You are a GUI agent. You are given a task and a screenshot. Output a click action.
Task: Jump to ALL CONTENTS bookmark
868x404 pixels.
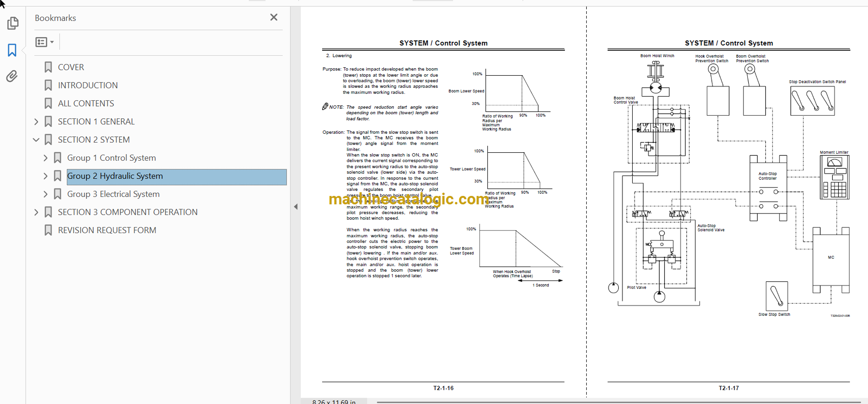86,104
